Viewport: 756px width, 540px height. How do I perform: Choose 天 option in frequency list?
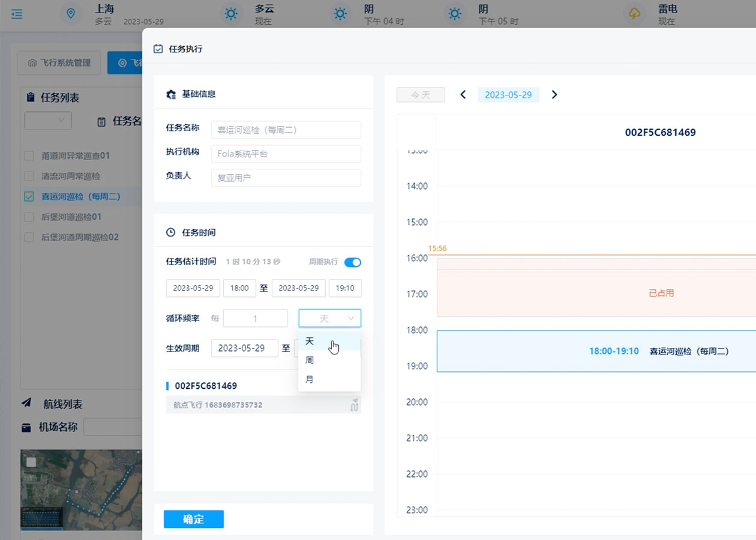(310, 341)
